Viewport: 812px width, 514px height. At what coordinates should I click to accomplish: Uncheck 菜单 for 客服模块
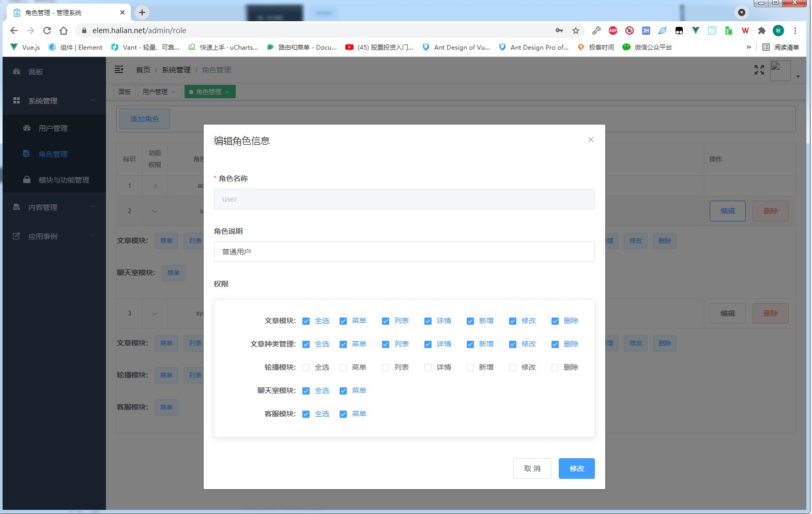tap(343, 414)
